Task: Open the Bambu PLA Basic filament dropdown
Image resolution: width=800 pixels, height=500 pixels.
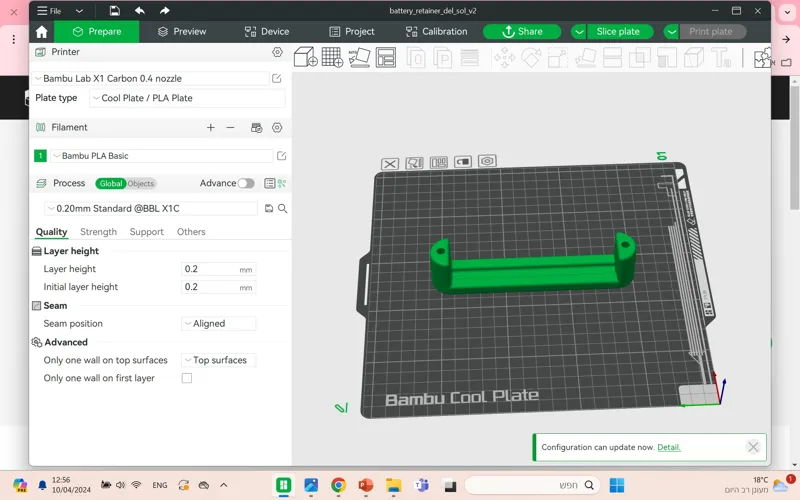Action: point(161,156)
